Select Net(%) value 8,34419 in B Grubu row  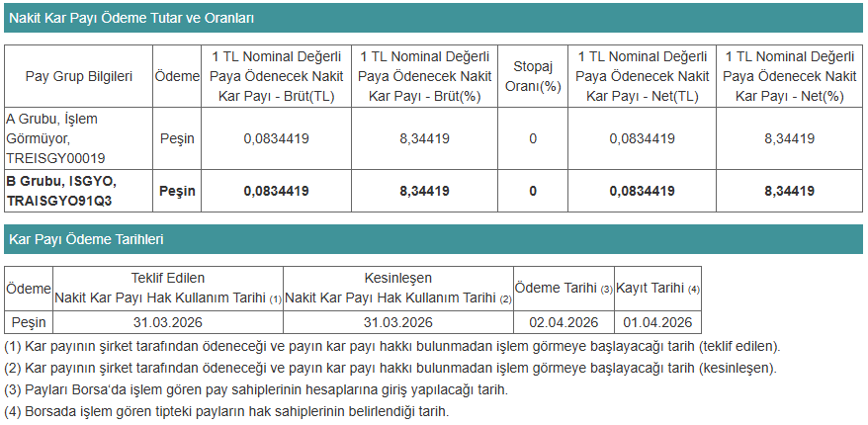789,191
